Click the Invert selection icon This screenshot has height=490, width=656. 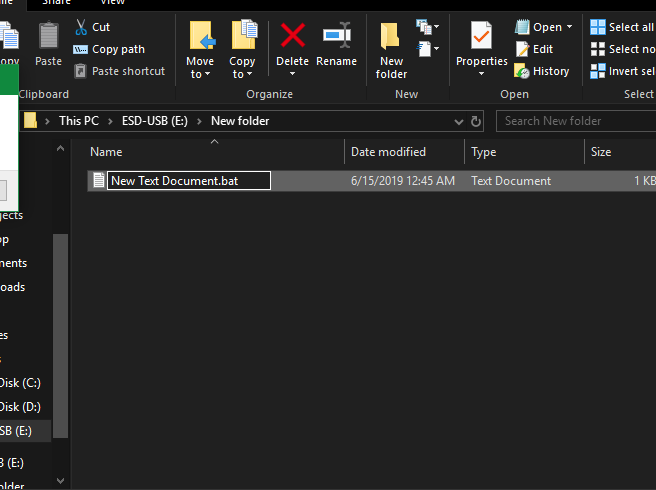(597, 71)
